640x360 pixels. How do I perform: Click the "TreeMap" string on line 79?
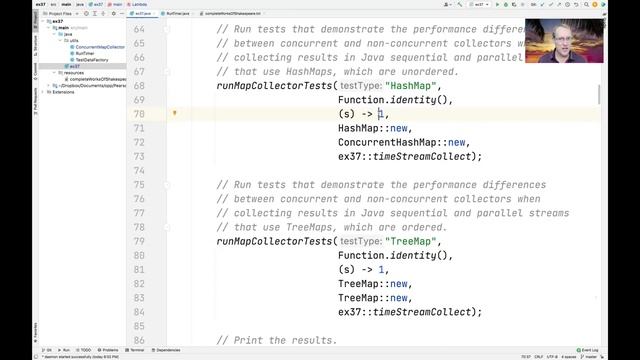410,241
